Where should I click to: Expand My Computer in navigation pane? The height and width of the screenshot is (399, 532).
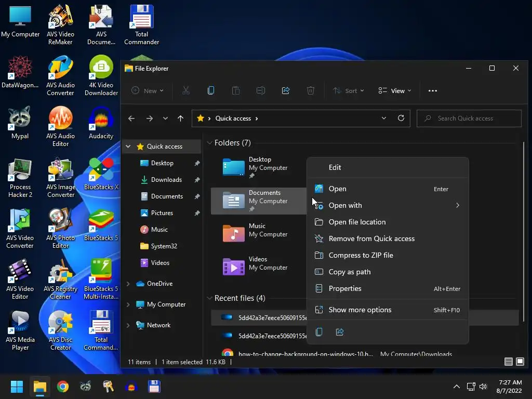click(x=128, y=304)
